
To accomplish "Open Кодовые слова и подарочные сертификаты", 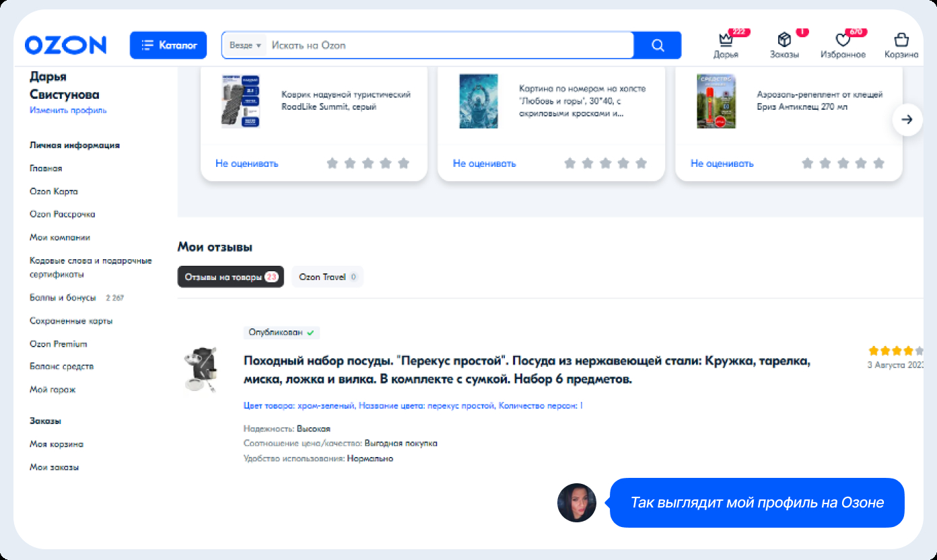I will pyautogui.click(x=91, y=267).
